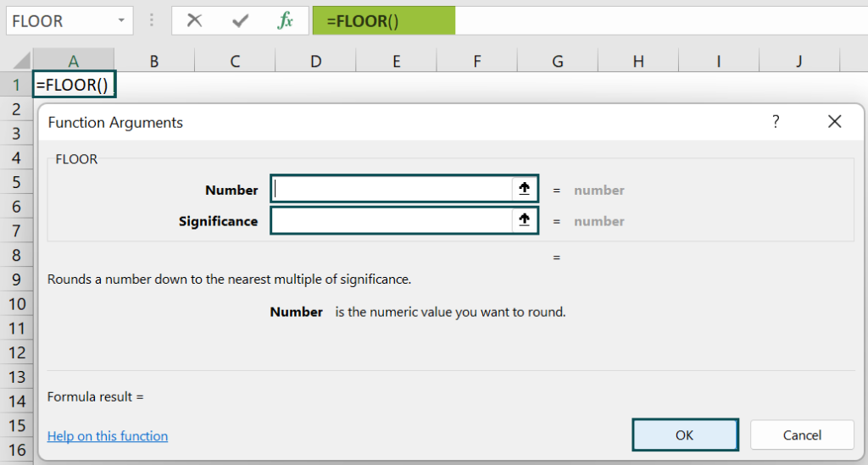The height and width of the screenshot is (465, 868).
Task: Click into the Significance input field
Action: (392, 220)
